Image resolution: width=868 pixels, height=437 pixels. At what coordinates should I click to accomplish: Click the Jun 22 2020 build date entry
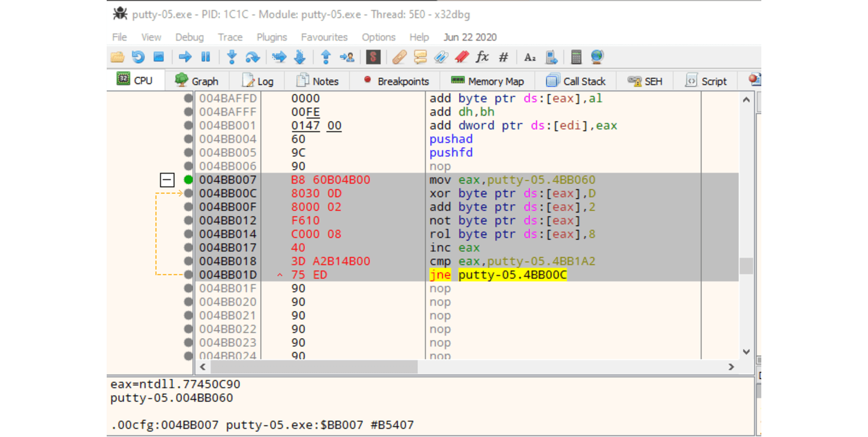pos(470,37)
